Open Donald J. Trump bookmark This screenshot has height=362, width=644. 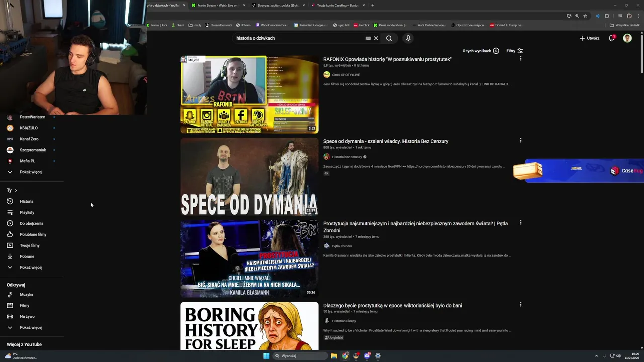click(506, 25)
